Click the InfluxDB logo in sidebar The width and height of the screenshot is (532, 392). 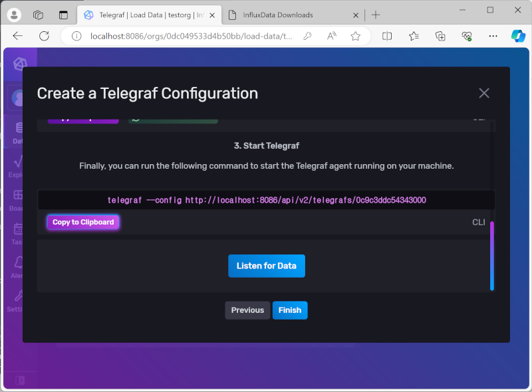tap(19, 64)
